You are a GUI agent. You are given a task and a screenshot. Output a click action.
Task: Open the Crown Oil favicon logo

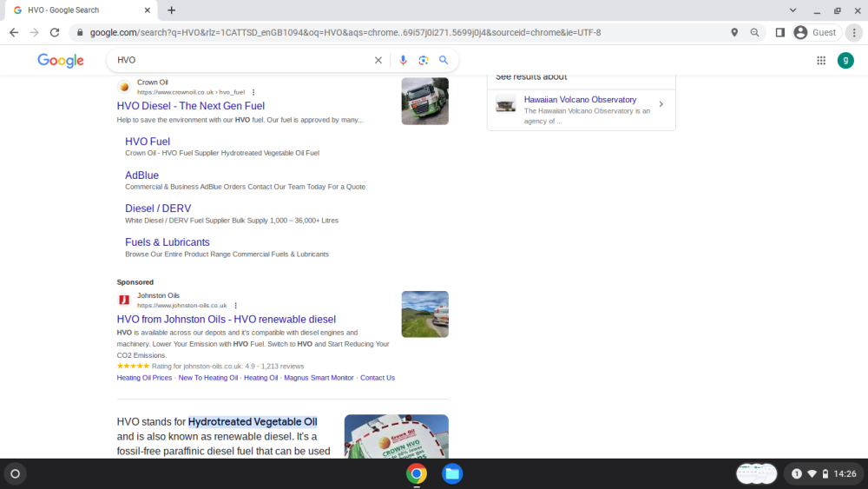124,87
